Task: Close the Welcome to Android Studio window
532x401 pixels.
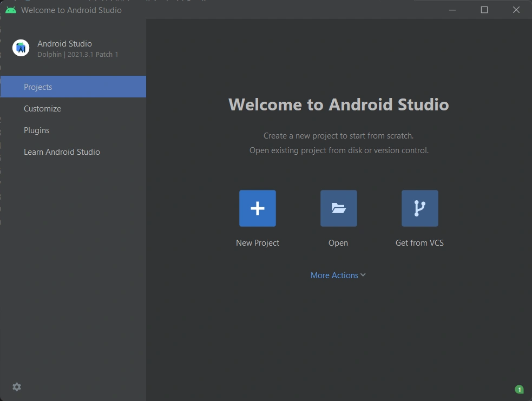Action: (x=516, y=10)
